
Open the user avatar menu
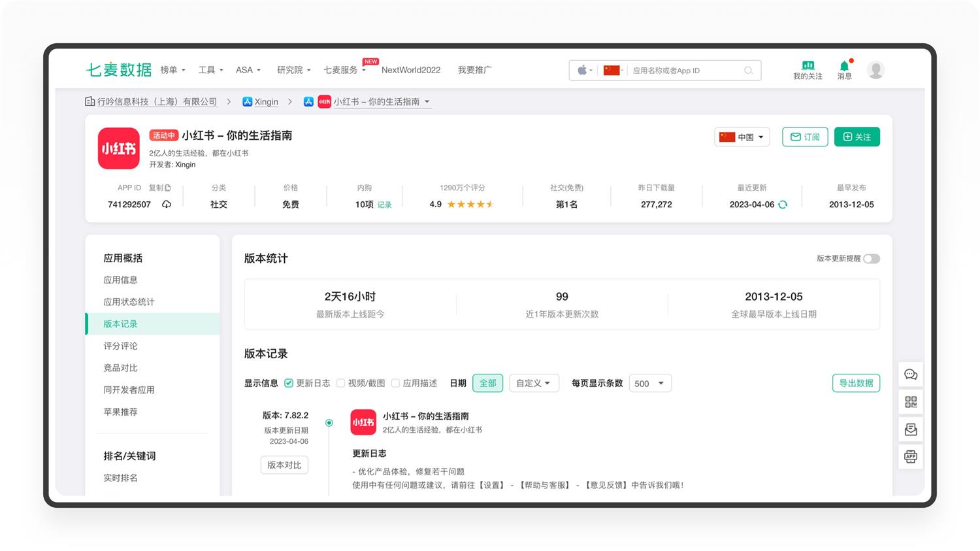875,69
